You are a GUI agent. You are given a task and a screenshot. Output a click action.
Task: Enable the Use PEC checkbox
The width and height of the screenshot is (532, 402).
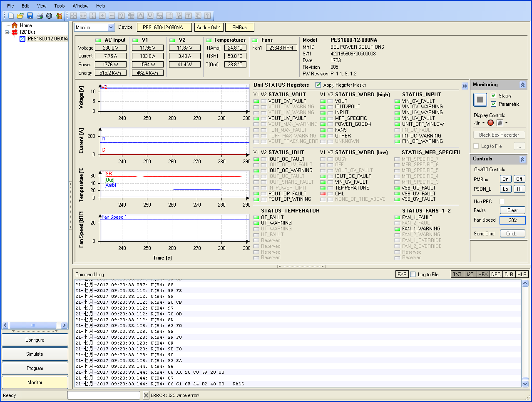tap(502, 202)
